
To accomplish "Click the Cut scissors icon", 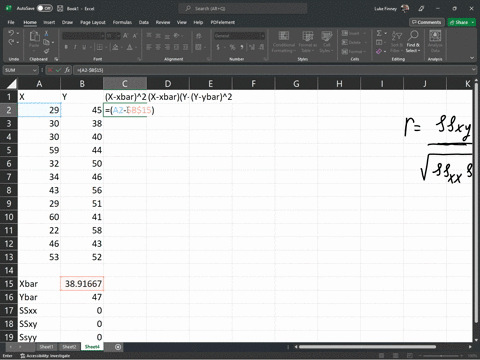I will coord(46,33).
